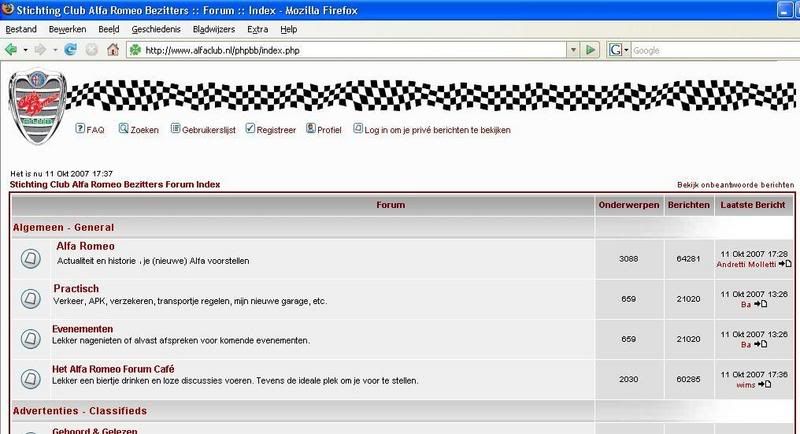
Task: Click the topic count 3088
Action: coord(629,259)
